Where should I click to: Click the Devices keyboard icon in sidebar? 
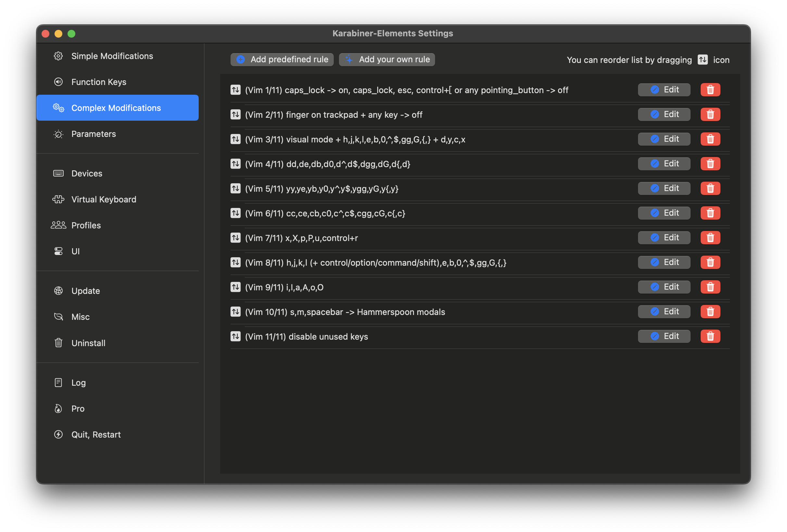[58, 173]
